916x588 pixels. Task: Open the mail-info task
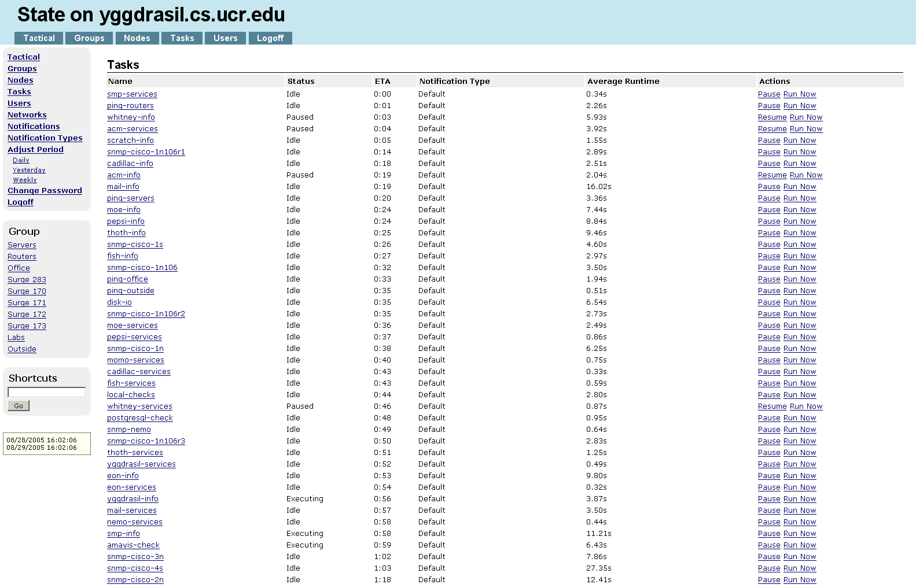tap(123, 187)
